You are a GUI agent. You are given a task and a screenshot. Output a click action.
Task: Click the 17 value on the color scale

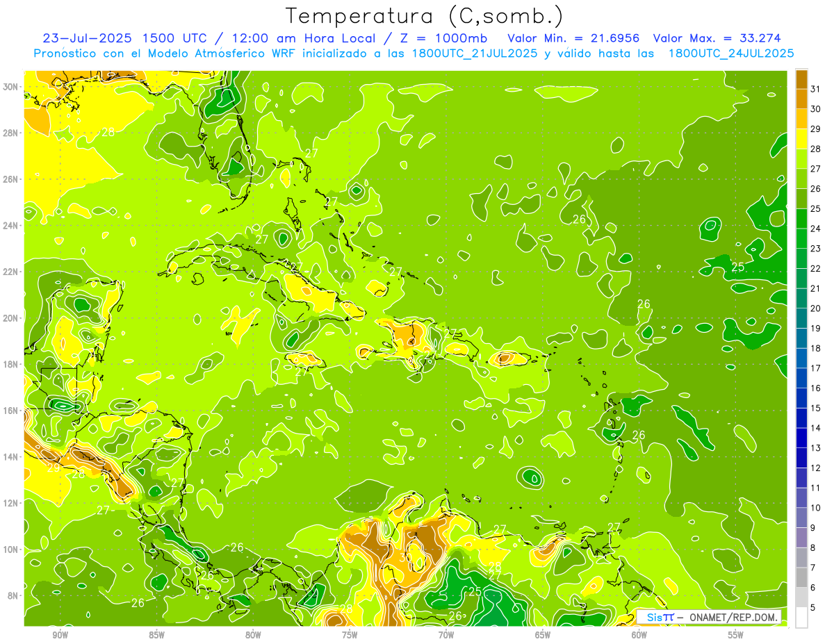(x=816, y=368)
